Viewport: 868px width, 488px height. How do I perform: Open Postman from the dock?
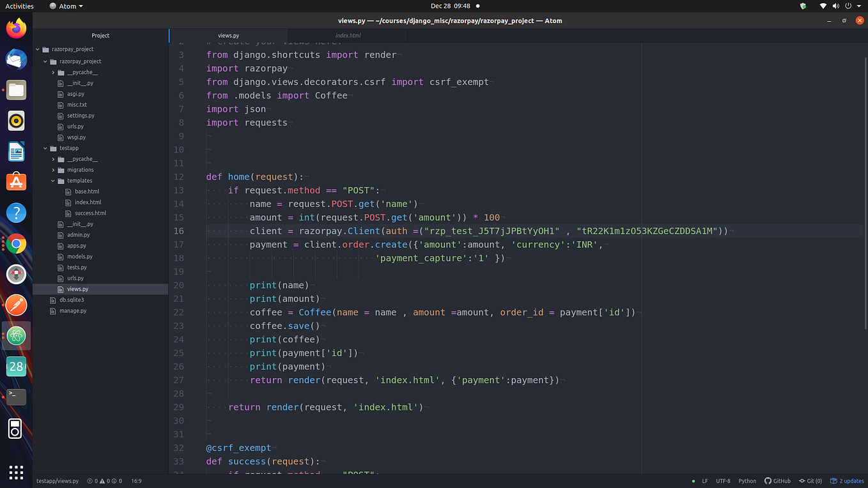pyautogui.click(x=17, y=305)
